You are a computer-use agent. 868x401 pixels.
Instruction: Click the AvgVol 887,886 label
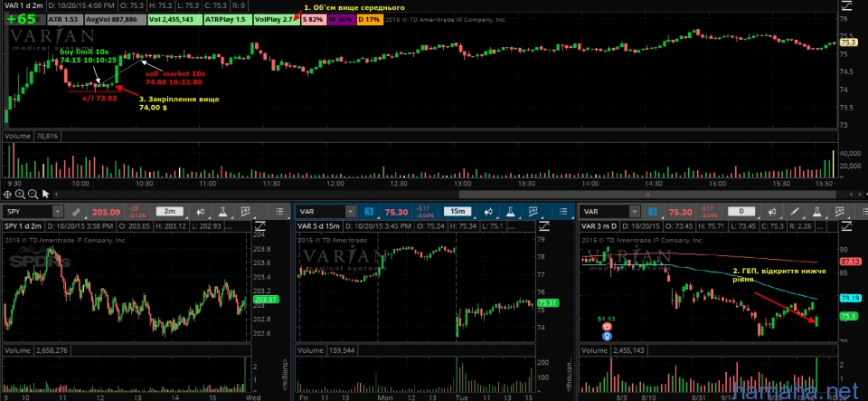pos(115,19)
